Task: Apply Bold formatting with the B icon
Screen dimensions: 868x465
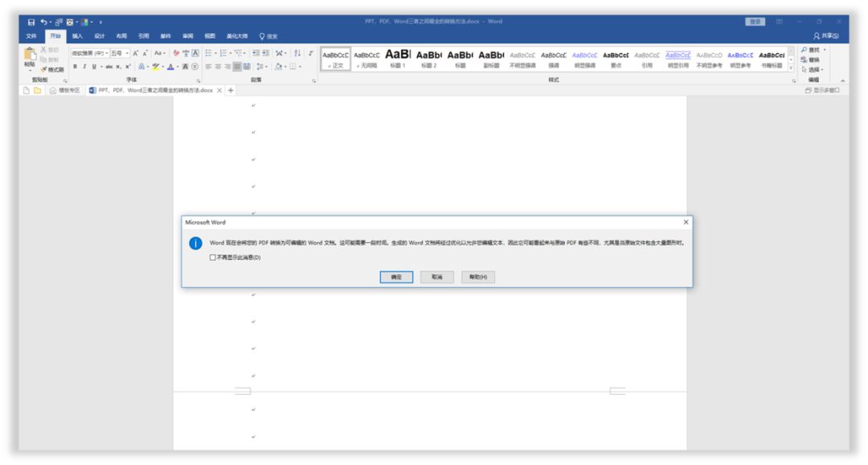Action: point(76,67)
